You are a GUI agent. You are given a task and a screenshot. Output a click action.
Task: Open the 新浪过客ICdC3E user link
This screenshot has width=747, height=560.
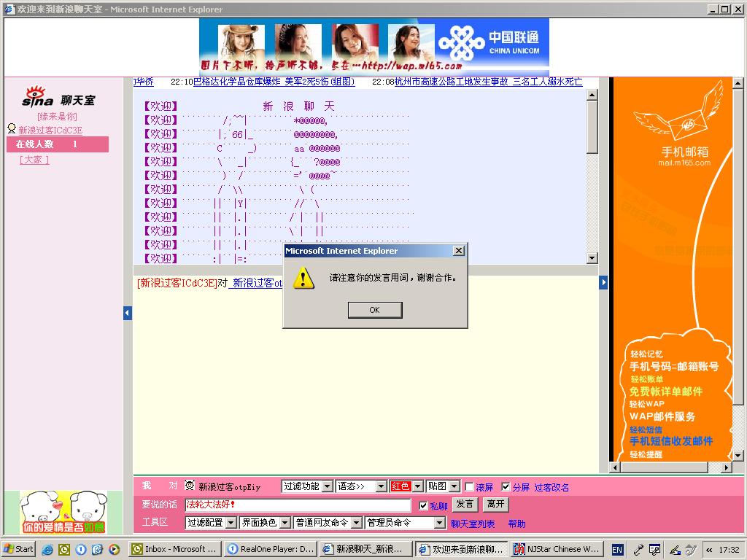[50, 130]
